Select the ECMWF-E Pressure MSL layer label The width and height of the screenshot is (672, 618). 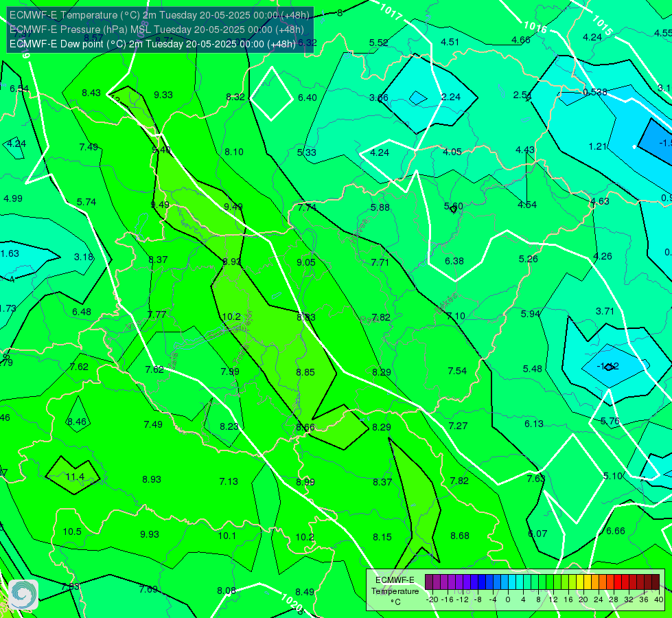[157, 30]
